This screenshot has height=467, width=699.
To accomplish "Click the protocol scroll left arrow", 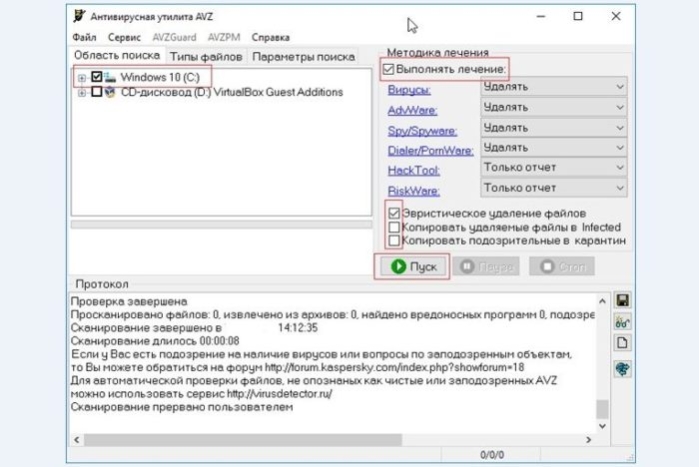I will pos(77,440).
